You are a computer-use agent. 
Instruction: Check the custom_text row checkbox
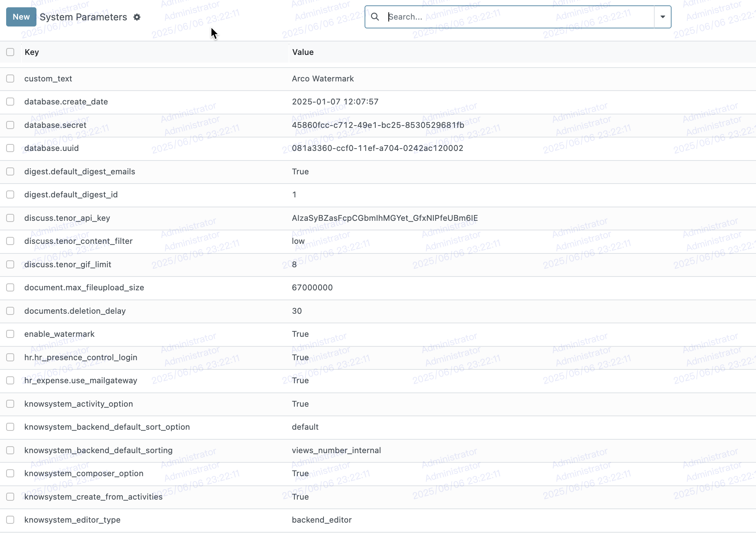point(10,78)
